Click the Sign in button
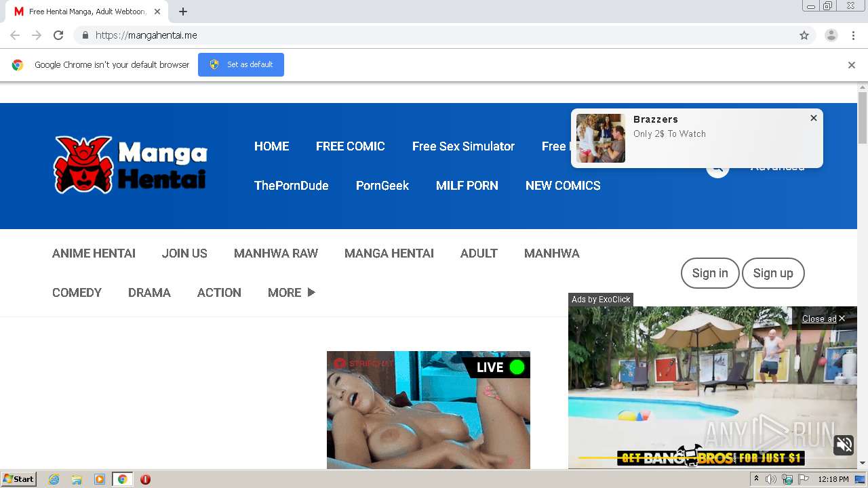Screen dimensions: 868x488 pos(710,273)
